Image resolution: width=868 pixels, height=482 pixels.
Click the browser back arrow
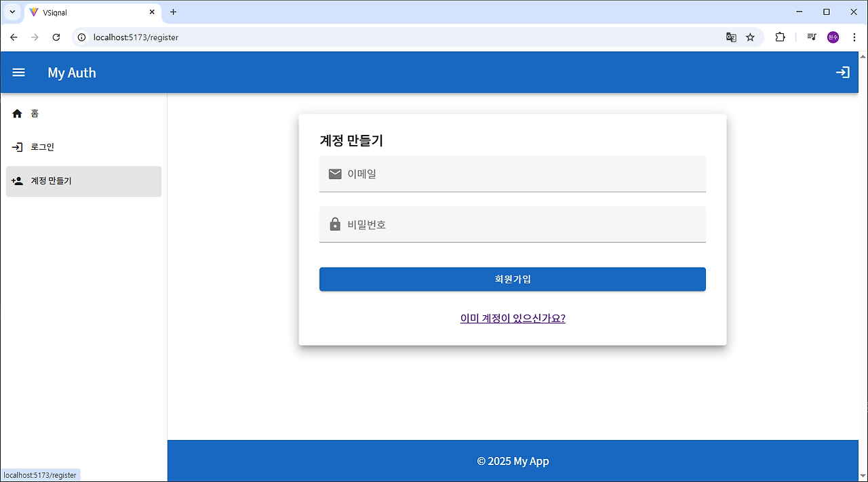[x=14, y=37]
